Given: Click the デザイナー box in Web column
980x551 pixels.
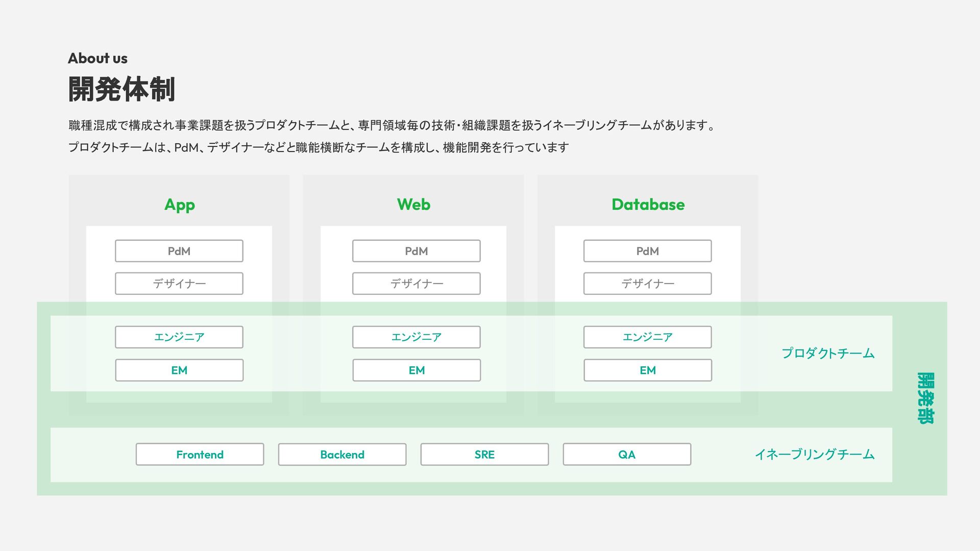Looking at the screenshot, I should pyautogui.click(x=416, y=284).
